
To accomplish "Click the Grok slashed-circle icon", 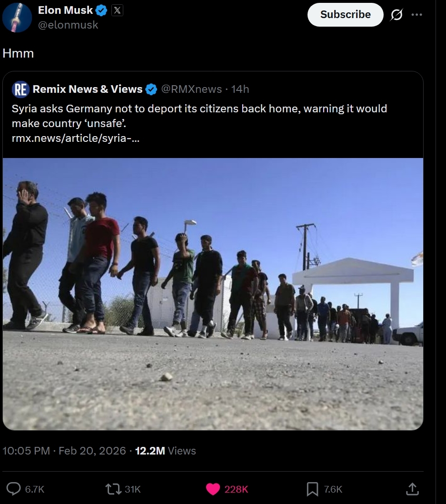I will point(396,14).
